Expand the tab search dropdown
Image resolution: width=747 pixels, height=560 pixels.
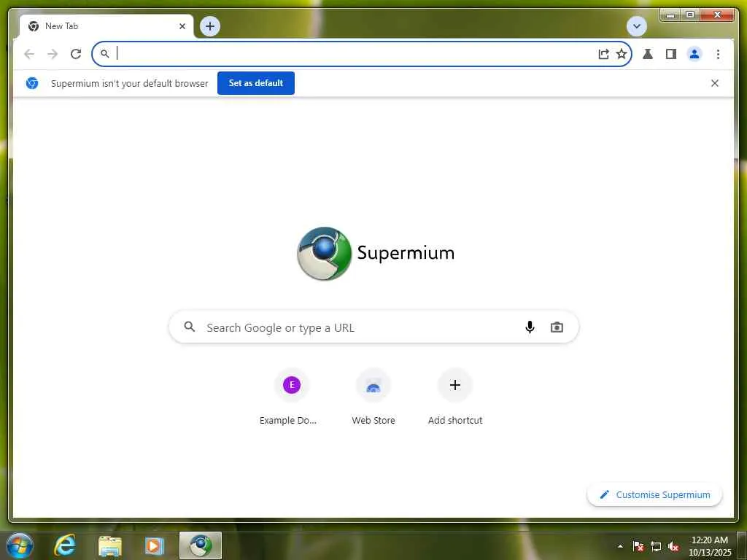coord(636,26)
